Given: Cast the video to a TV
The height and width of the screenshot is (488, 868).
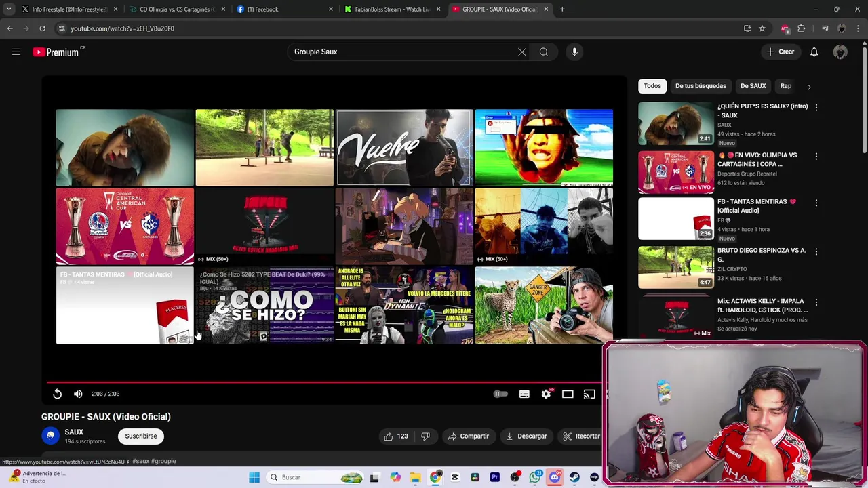Looking at the screenshot, I should coord(589,394).
